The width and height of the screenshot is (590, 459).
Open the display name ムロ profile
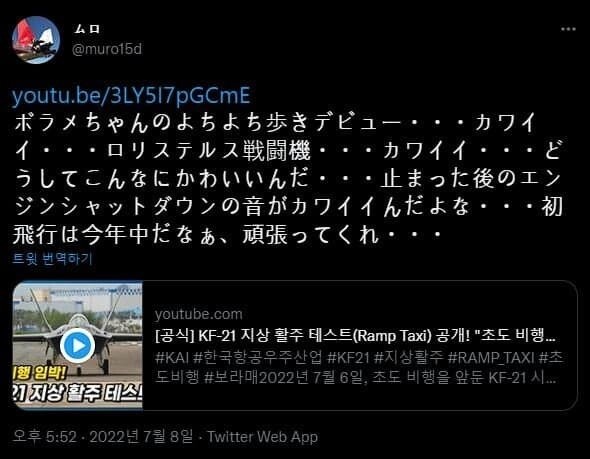pos(87,29)
